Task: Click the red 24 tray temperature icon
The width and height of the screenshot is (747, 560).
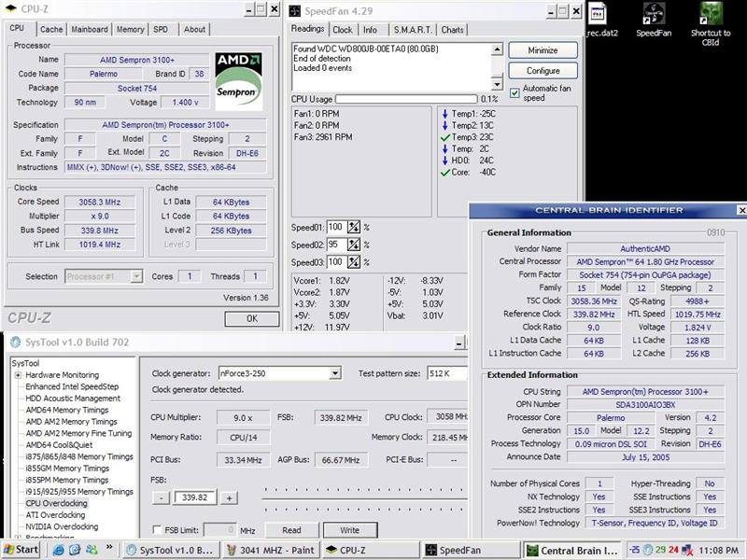Action: point(673,550)
